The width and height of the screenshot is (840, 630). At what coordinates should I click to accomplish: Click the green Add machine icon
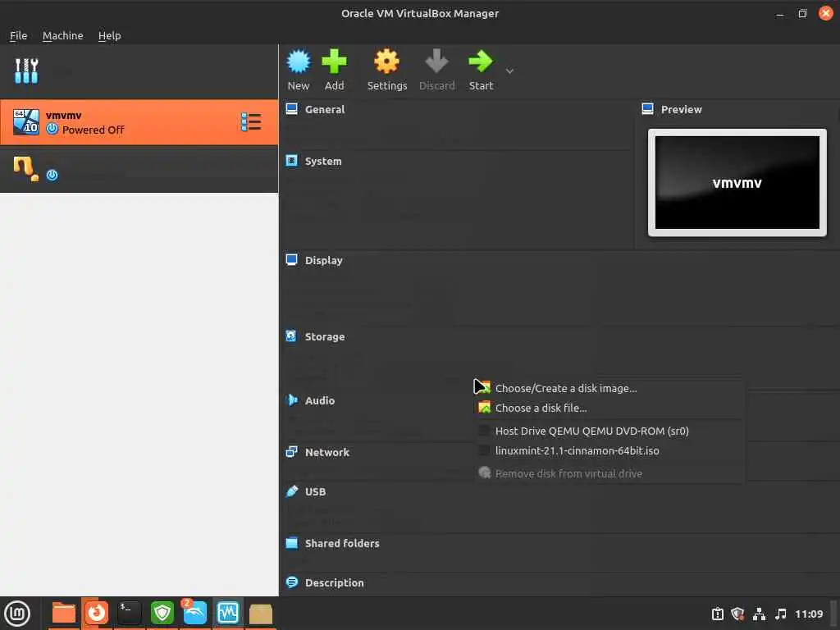pos(335,62)
